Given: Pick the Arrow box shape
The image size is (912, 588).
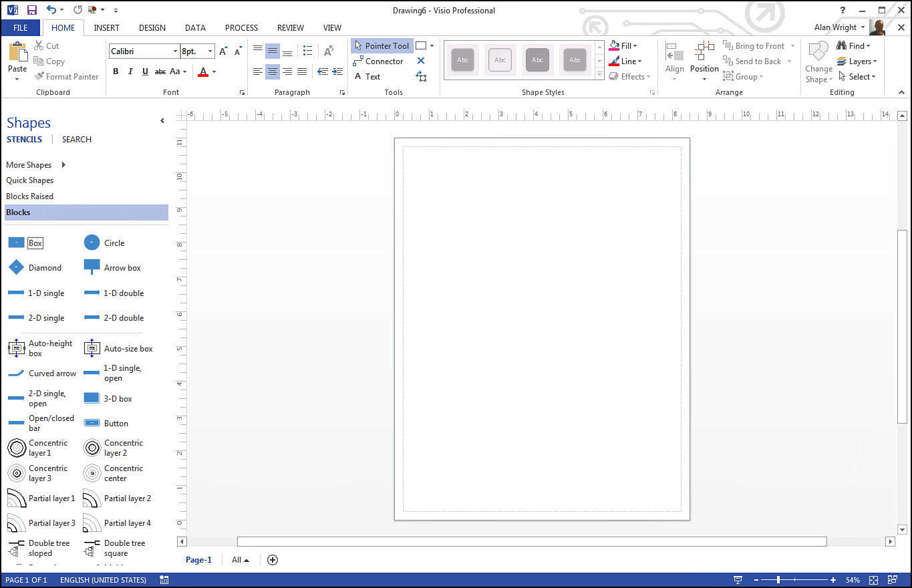Looking at the screenshot, I should pos(112,267).
